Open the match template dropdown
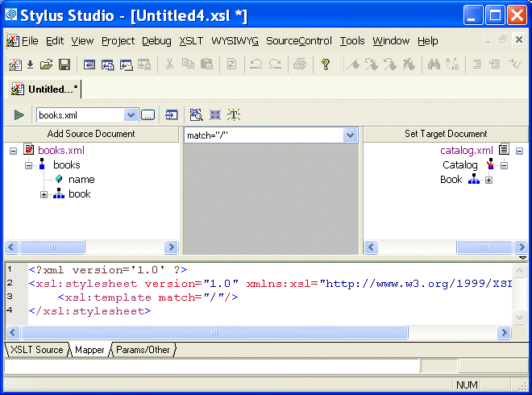 (x=350, y=135)
